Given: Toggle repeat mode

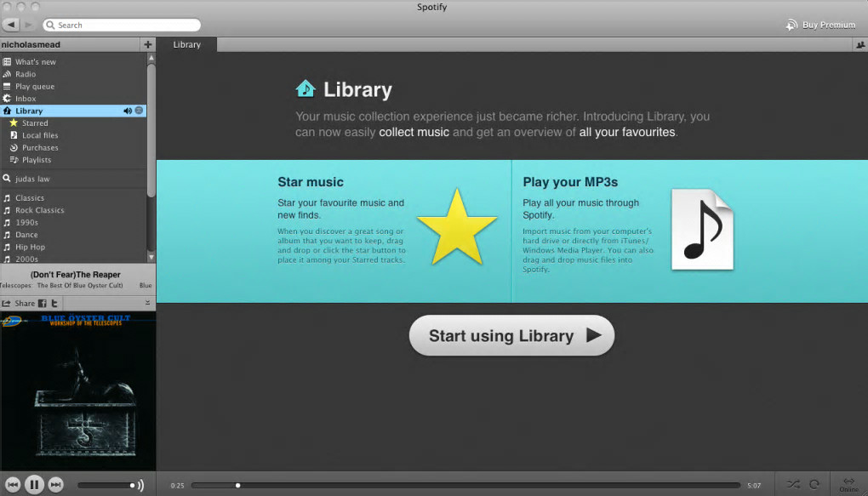Looking at the screenshot, I should [x=814, y=484].
